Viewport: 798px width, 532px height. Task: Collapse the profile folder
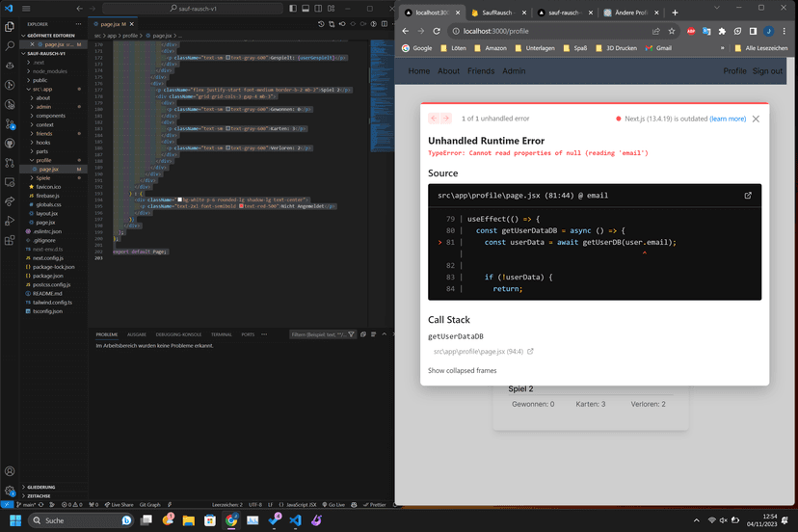(43, 160)
